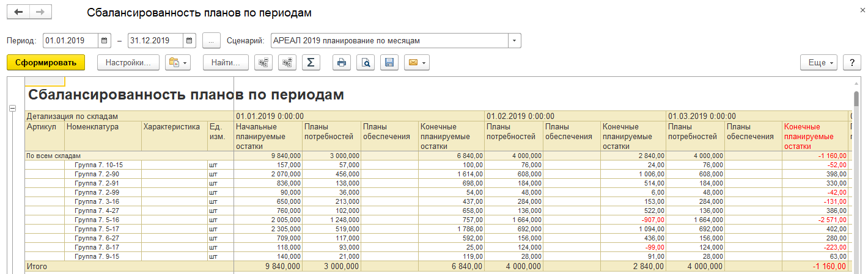Save report using floppy disk icon
Viewport: 868px width, 274px height.
coord(389,62)
